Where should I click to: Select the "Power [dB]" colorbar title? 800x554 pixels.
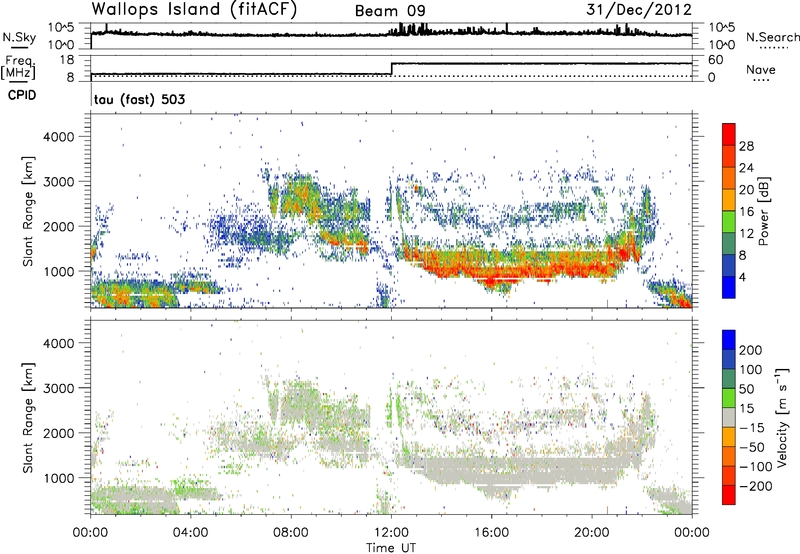click(763, 211)
